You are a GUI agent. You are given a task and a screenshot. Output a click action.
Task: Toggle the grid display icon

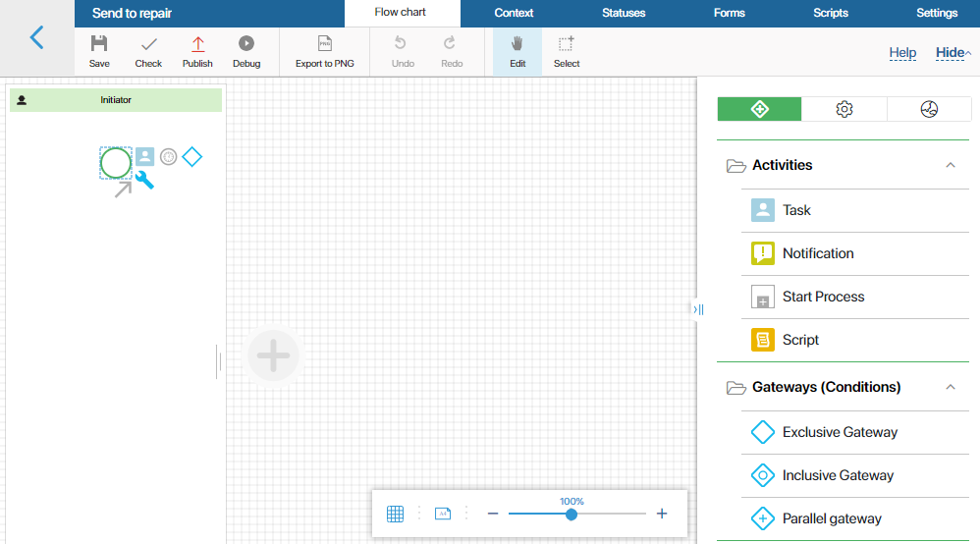pos(395,514)
